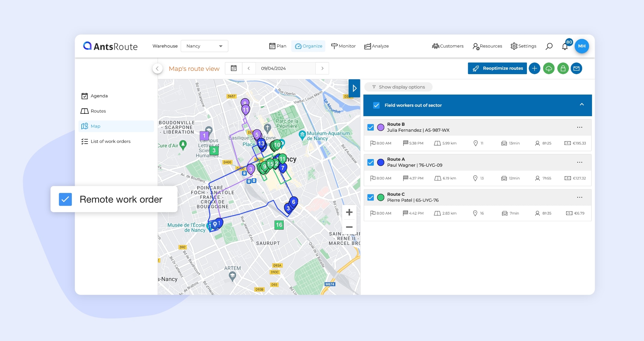Image resolution: width=644 pixels, height=341 pixels.
Task: Click the blue envelope mail icon
Action: (x=576, y=68)
